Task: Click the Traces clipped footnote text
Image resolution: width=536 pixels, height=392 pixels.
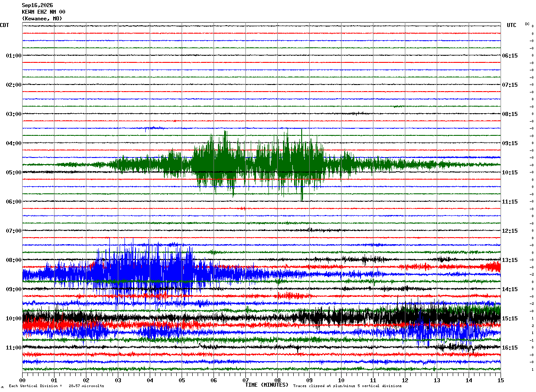Action: tap(347, 386)
